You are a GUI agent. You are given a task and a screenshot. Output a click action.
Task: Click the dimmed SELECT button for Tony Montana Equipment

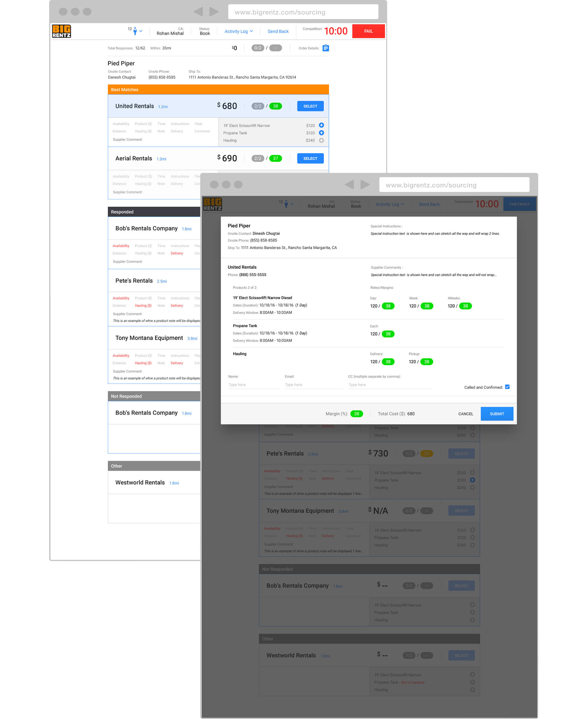461,511
